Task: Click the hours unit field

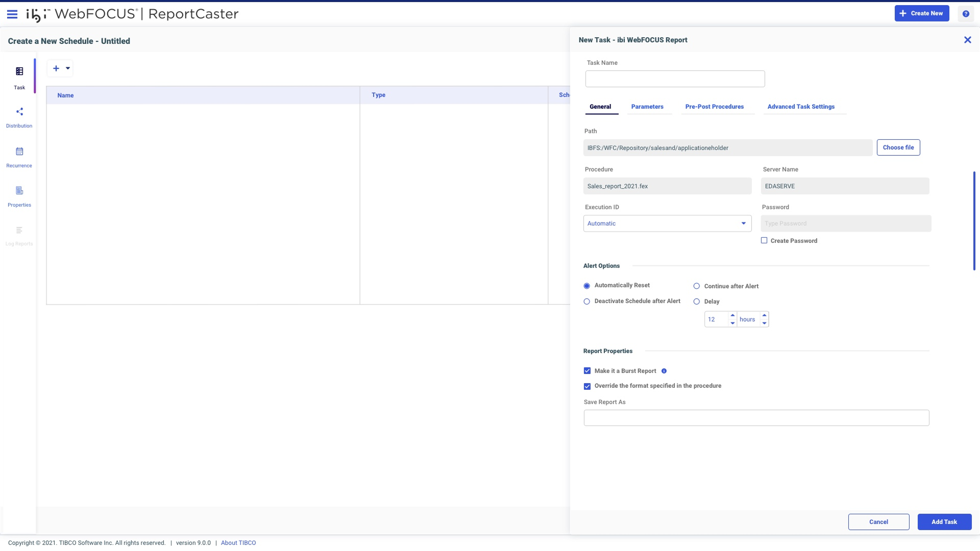Action: [x=748, y=319]
